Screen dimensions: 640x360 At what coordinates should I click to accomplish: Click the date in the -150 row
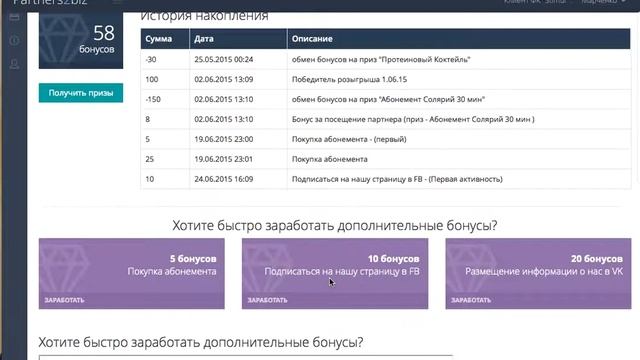(x=224, y=99)
